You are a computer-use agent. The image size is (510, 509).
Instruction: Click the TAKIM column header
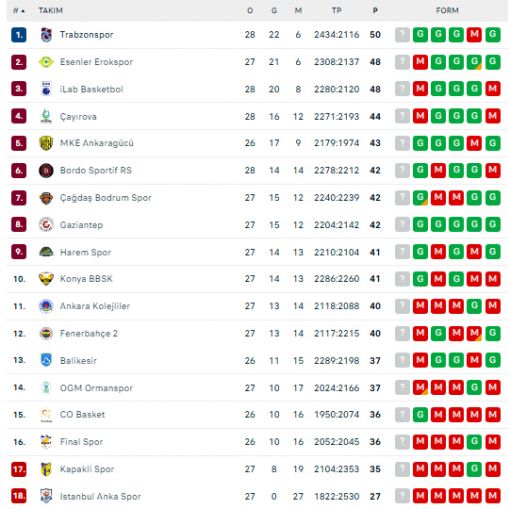(x=51, y=11)
